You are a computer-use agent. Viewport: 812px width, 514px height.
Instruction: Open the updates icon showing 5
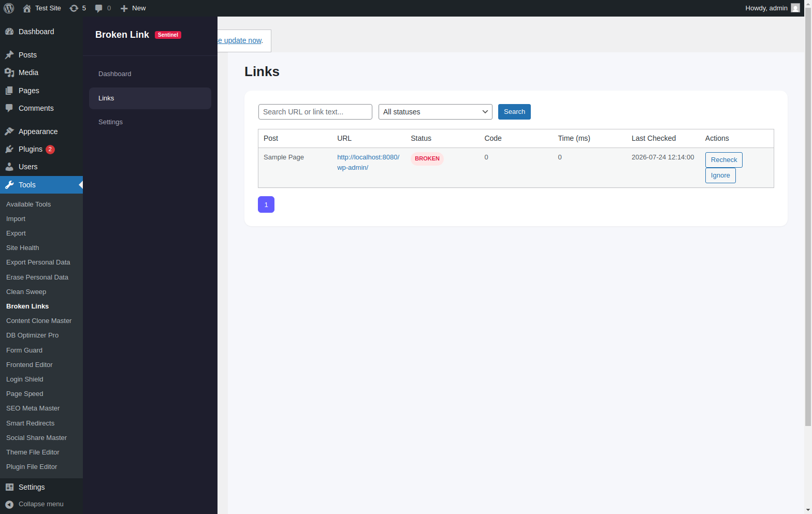(x=74, y=8)
